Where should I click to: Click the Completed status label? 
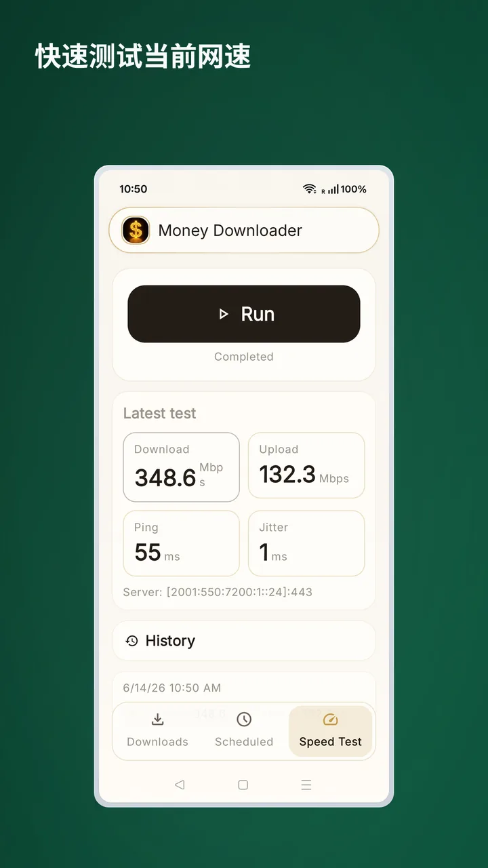(244, 357)
